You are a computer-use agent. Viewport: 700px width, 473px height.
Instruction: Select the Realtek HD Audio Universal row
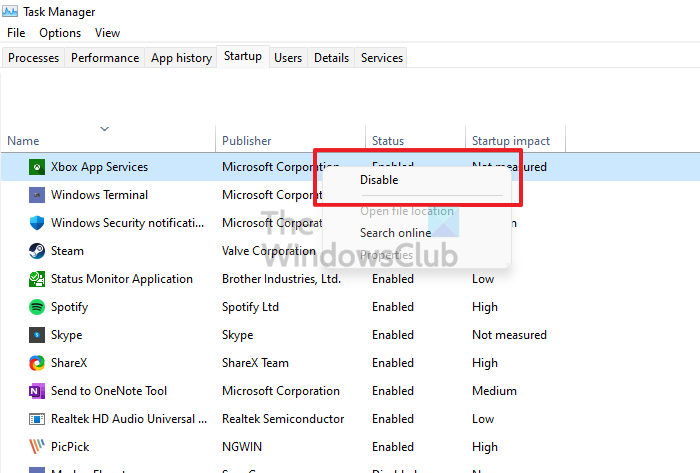(x=129, y=419)
